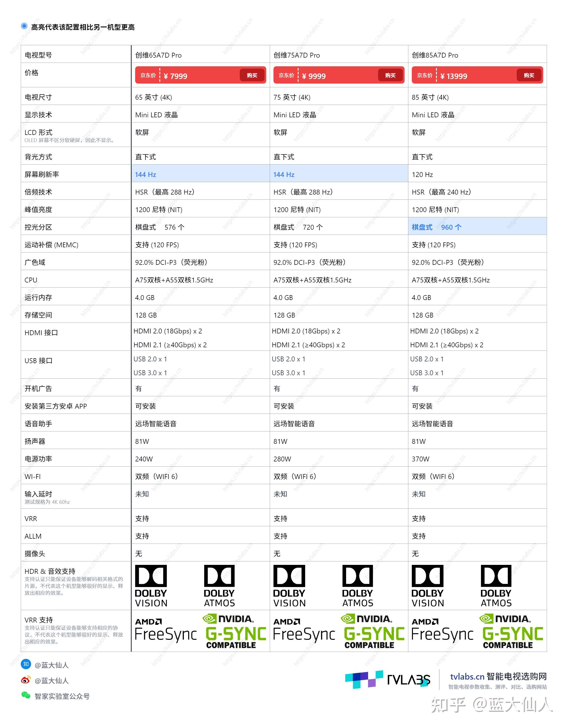This screenshot has height=728, width=568.
Task: Click the highlighted 144 Hz cell for 65A7D Pro
Action: [x=201, y=173]
